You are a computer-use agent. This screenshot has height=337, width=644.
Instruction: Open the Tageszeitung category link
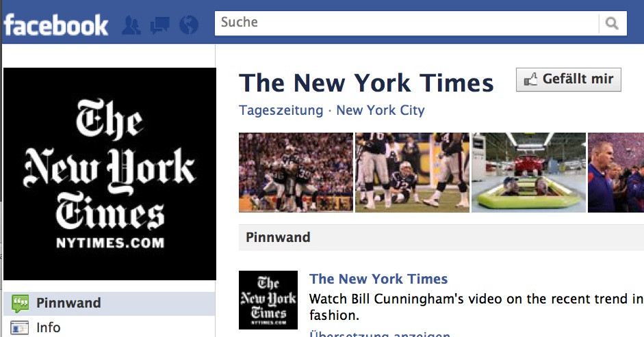[281, 111]
